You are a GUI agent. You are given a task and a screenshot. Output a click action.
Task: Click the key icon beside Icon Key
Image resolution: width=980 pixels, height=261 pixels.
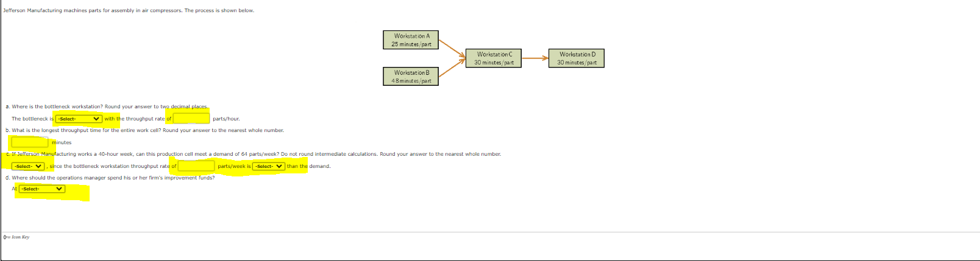[7, 237]
